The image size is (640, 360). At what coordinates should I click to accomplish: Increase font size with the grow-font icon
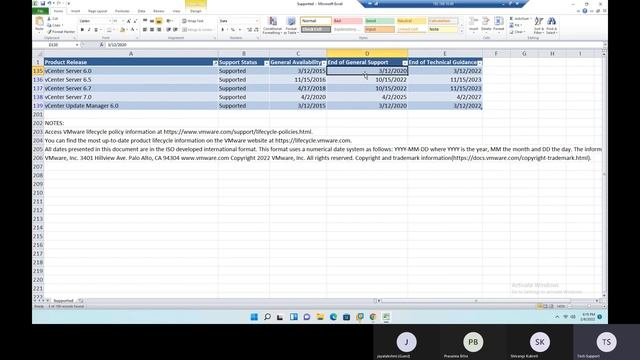tap(129, 21)
